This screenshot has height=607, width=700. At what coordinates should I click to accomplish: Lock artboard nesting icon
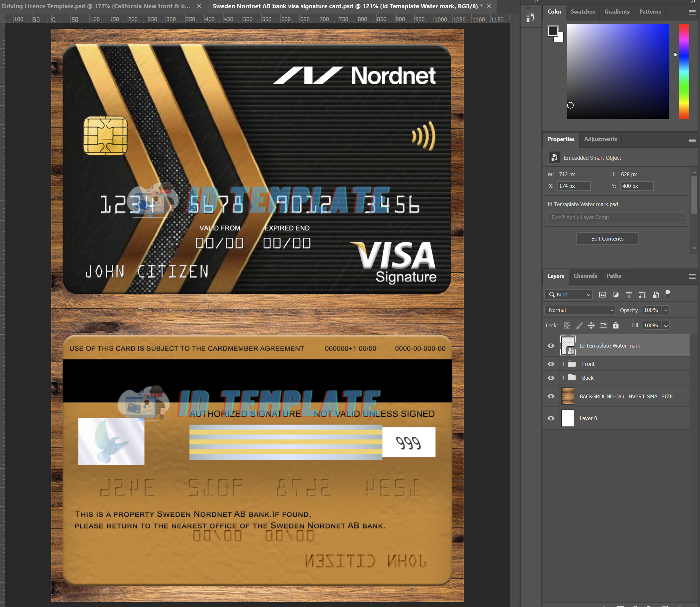[x=603, y=325]
